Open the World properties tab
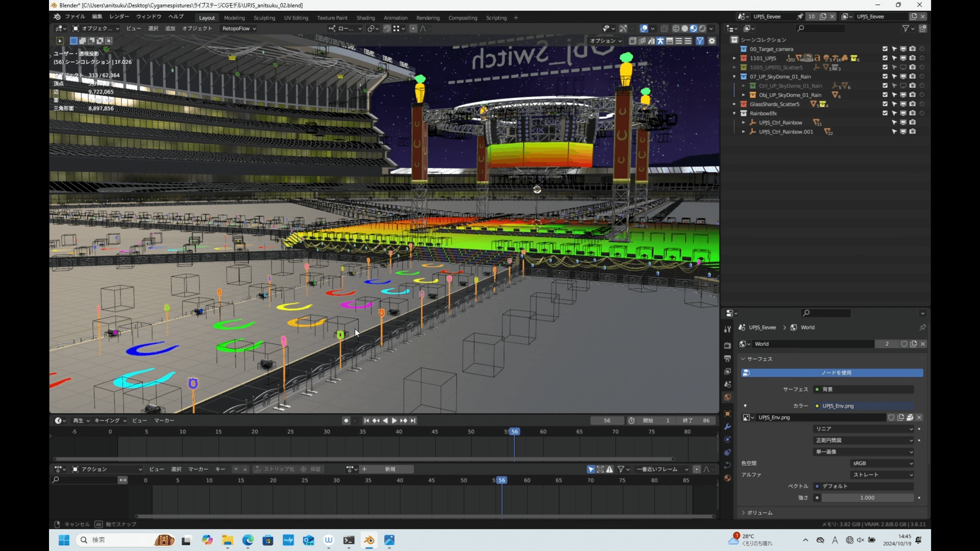The height and width of the screenshot is (551, 980). pyautogui.click(x=727, y=397)
